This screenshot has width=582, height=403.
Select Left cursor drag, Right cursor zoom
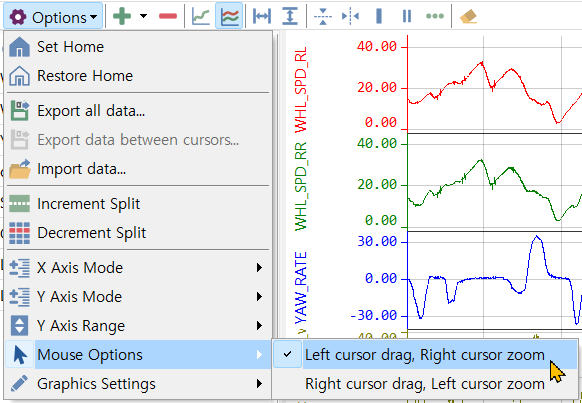coord(425,355)
